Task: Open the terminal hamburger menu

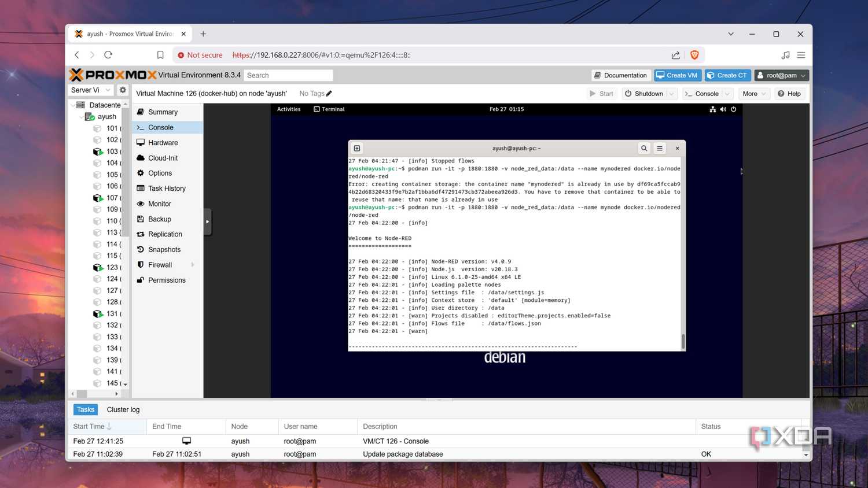Action: [660, 149]
